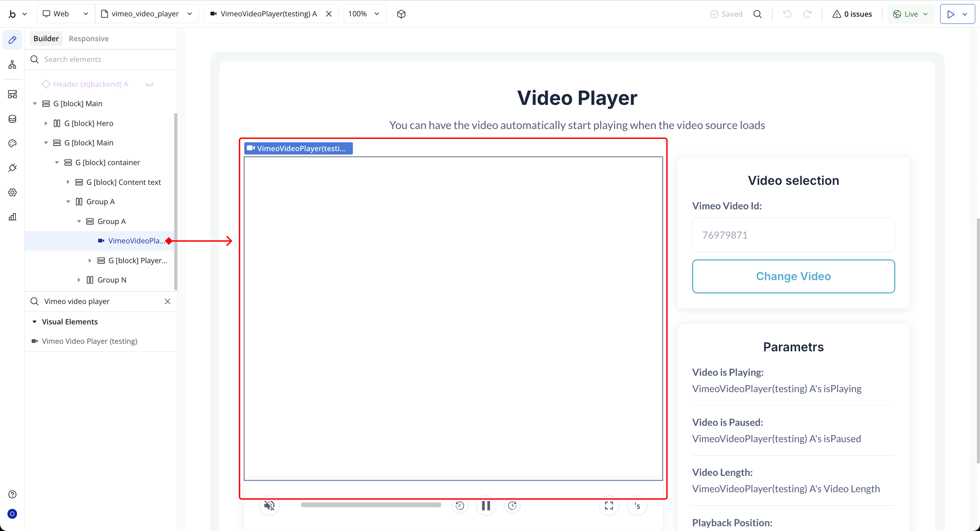Toggle the fullscreen button under player
980x531 pixels.
[x=609, y=505]
